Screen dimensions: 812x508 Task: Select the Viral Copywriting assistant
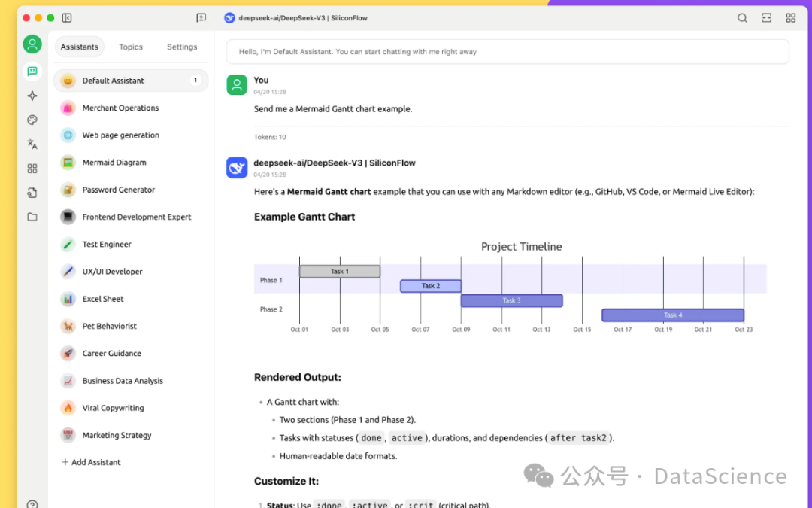coord(131,408)
